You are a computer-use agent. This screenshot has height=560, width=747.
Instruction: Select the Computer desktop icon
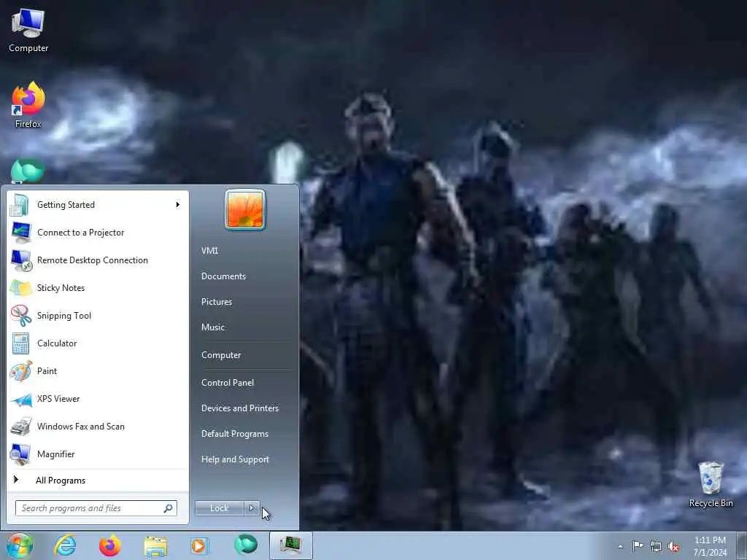(28, 31)
